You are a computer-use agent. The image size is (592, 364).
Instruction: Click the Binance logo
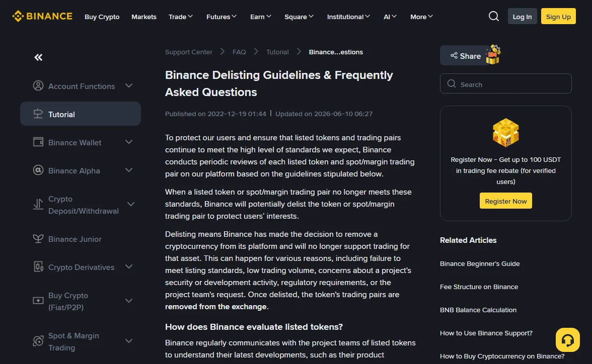point(42,16)
